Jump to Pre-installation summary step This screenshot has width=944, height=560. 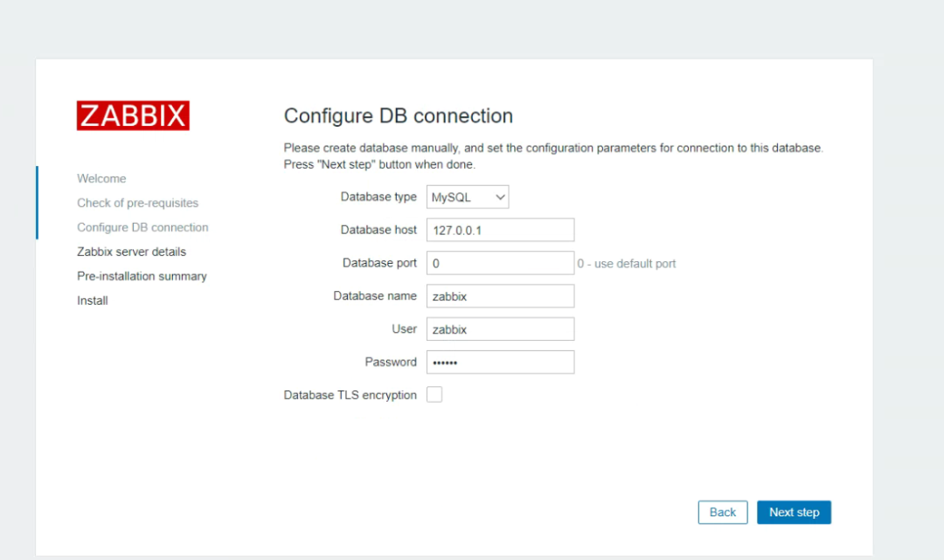tap(142, 276)
